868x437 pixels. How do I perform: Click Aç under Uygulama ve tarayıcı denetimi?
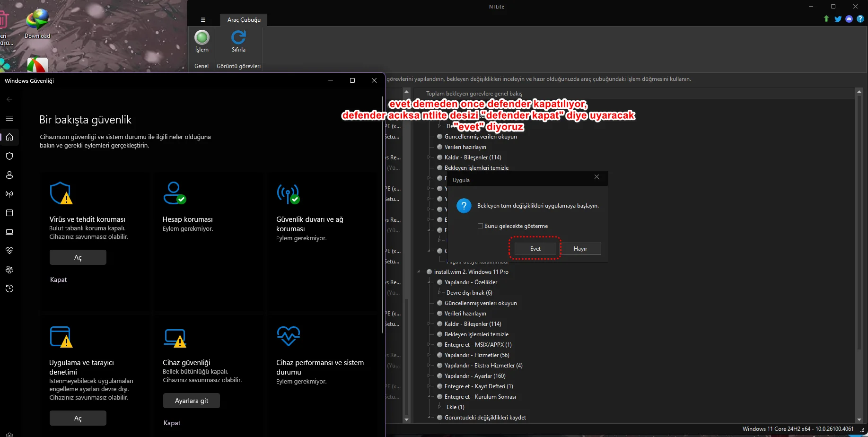pos(78,418)
